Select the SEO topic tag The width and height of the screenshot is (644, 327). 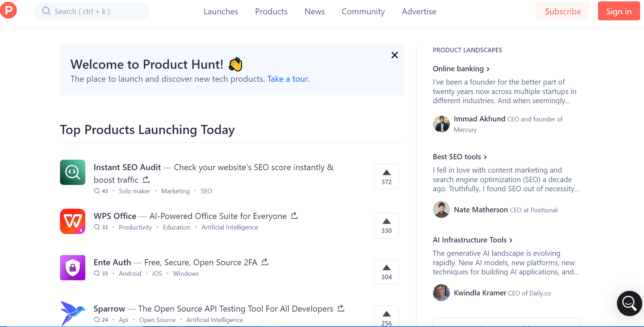(206, 191)
